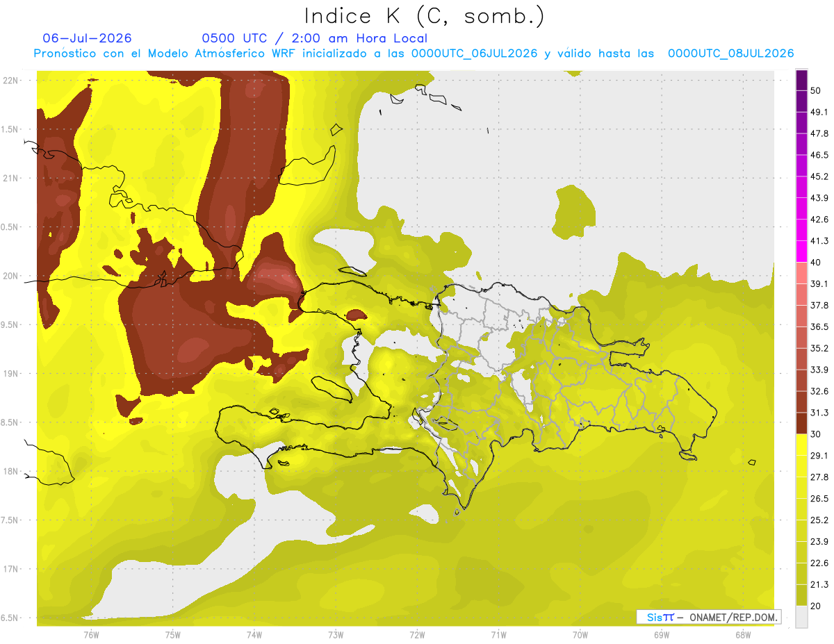
Task: Click the latitude label "20N"
Action: coord(12,276)
